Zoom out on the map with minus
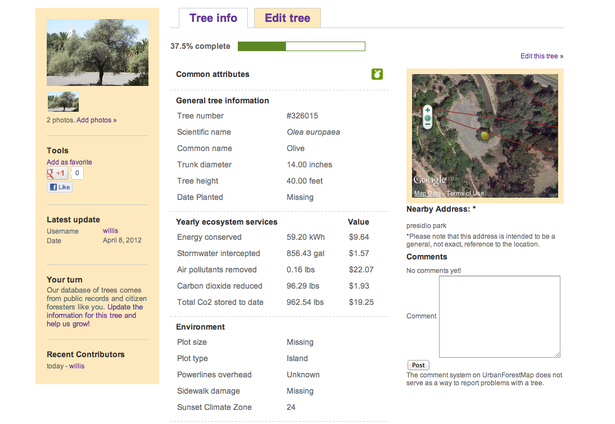 click(x=428, y=125)
